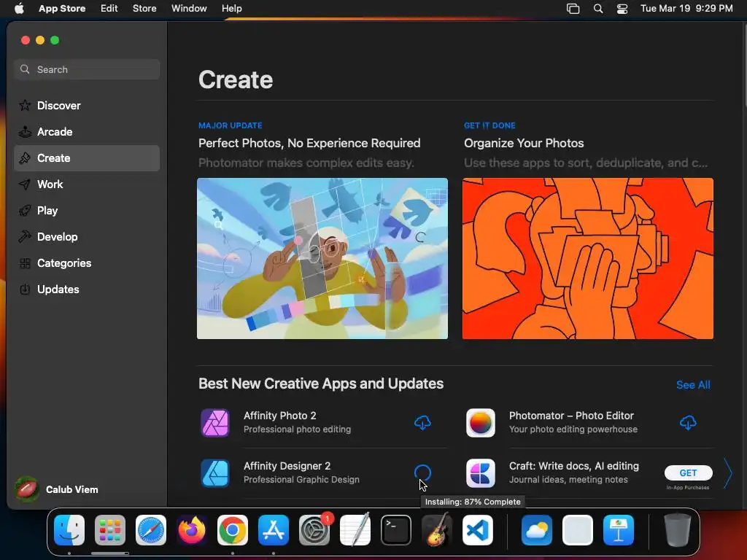Open Control Center in menu bar
Screen dimensions: 747x560
click(622, 9)
